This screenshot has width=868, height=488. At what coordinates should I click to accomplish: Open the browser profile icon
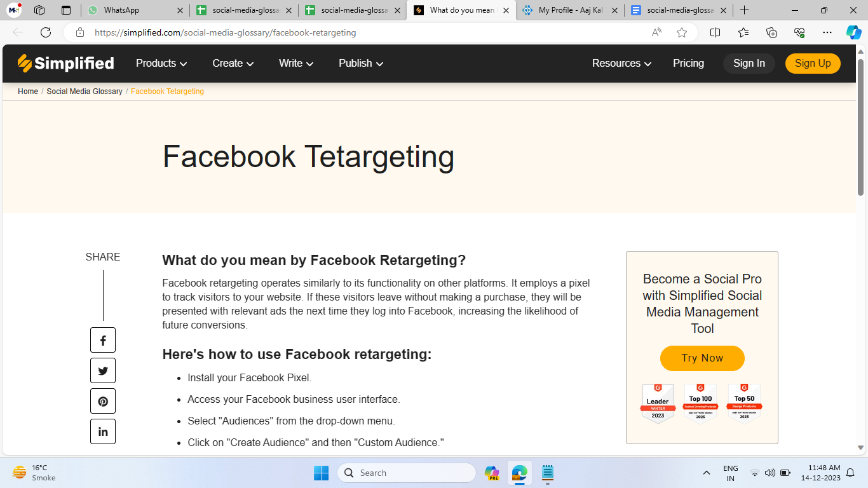coord(14,10)
